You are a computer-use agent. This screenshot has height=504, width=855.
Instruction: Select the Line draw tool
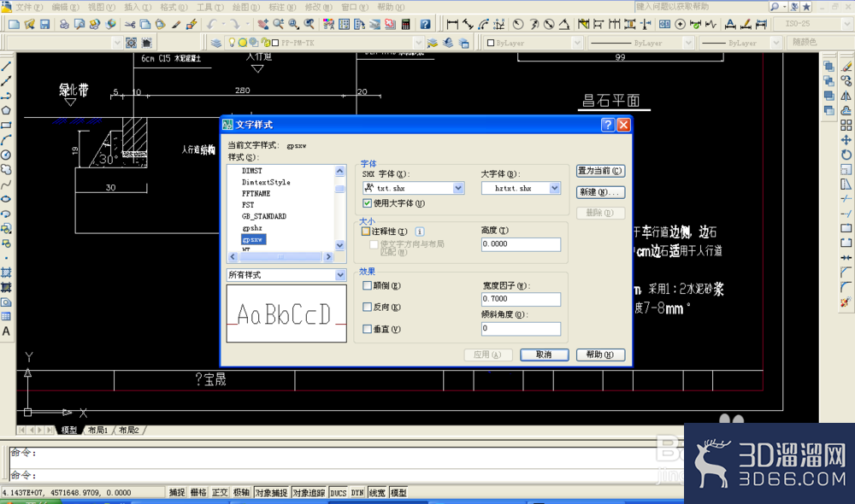click(x=6, y=67)
